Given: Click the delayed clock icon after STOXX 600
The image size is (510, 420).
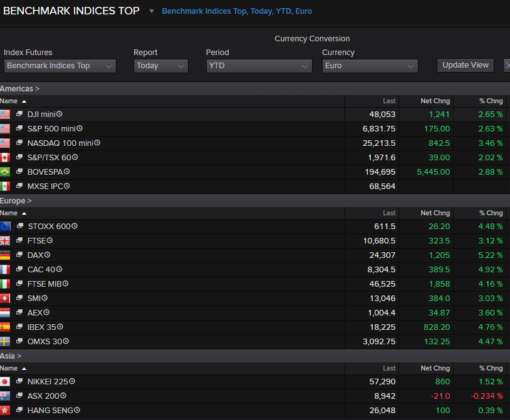Looking at the screenshot, I should 75,226.
